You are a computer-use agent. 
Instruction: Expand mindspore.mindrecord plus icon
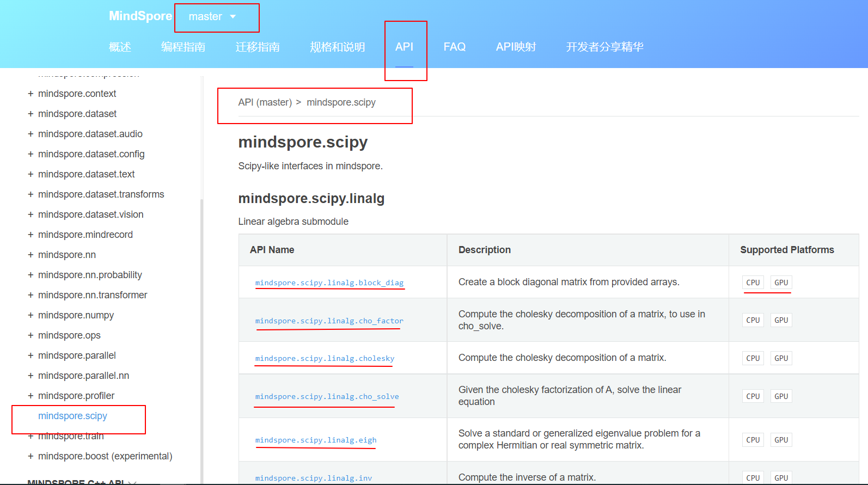pos(30,235)
